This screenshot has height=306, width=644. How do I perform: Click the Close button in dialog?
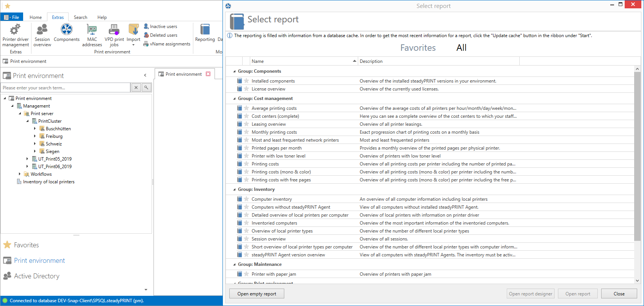point(619,294)
